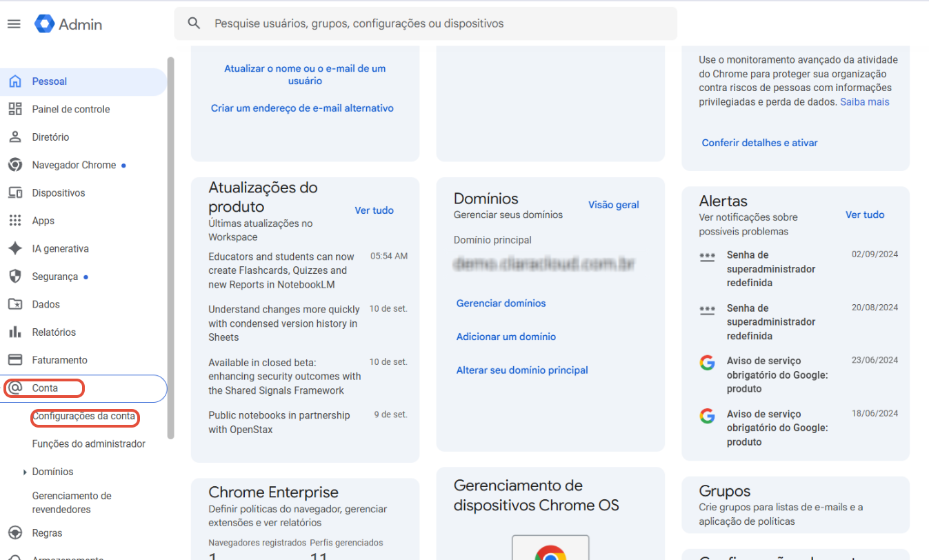Click the Navegador Chrome icon in sidebar
The image size is (929, 560).
(x=15, y=165)
